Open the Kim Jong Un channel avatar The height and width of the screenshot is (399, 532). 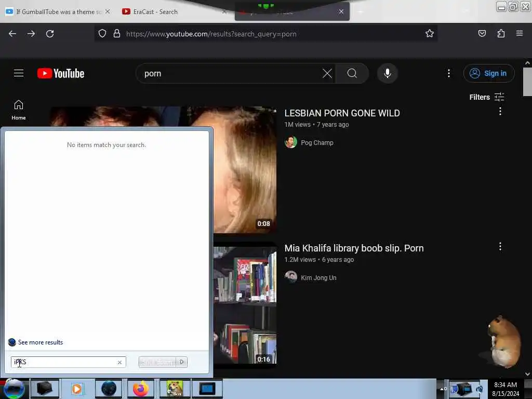[x=291, y=277]
